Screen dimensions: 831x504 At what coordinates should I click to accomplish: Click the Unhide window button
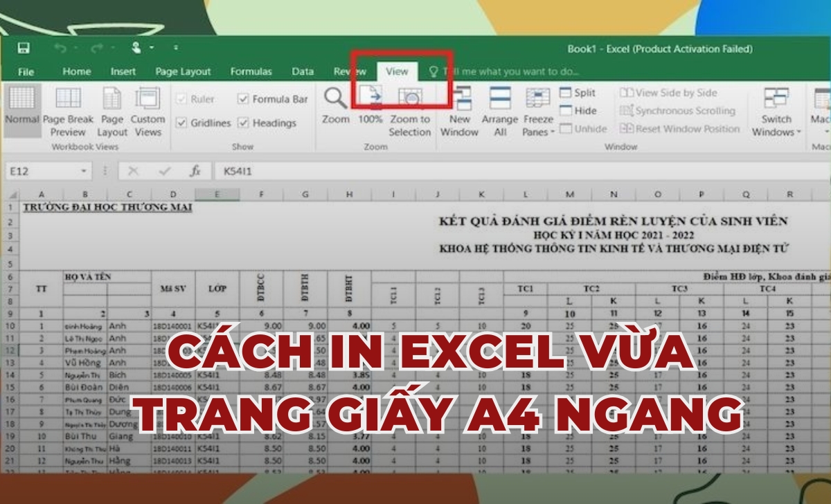click(x=583, y=129)
